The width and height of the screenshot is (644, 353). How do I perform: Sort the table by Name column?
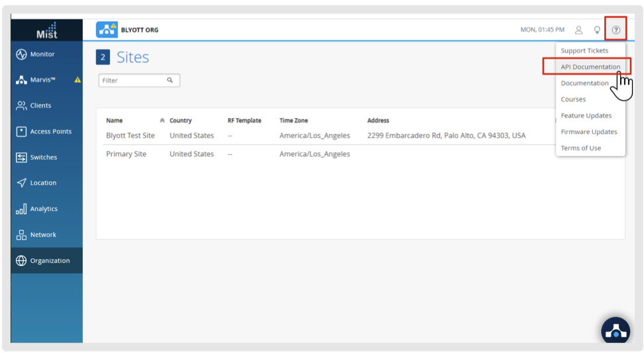pos(115,121)
